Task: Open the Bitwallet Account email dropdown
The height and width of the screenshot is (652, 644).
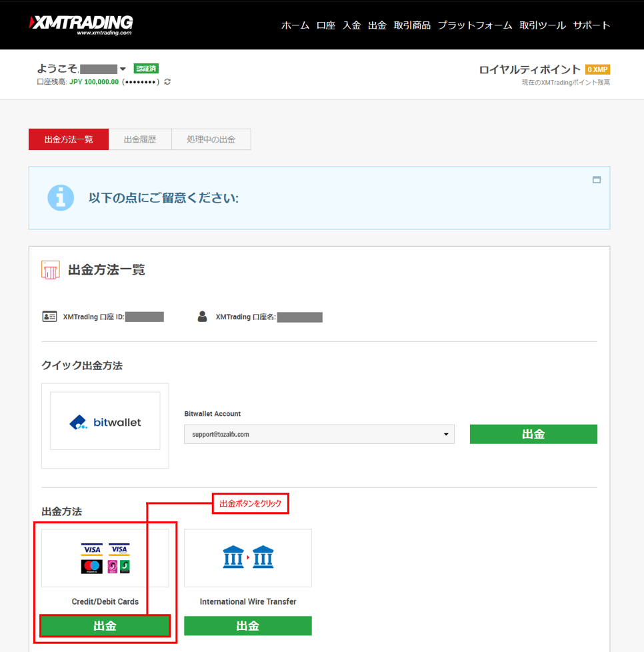Action: [x=319, y=435]
